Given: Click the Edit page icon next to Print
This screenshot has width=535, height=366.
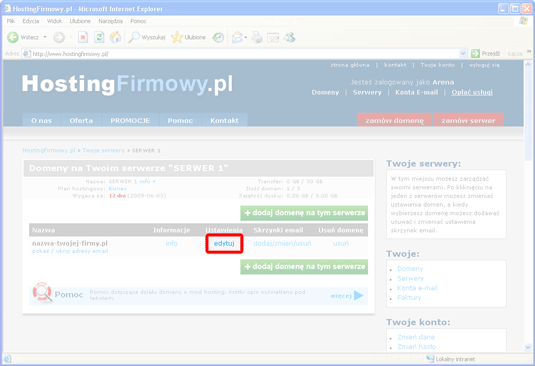Looking at the screenshot, I should click(273, 37).
